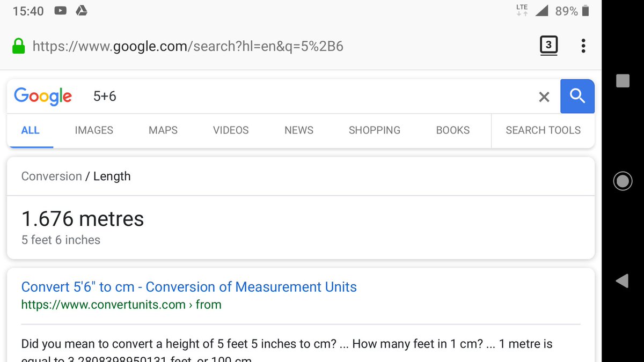Tap the Conversion / Length heading
The width and height of the screenshot is (644, 362).
point(76,176)
